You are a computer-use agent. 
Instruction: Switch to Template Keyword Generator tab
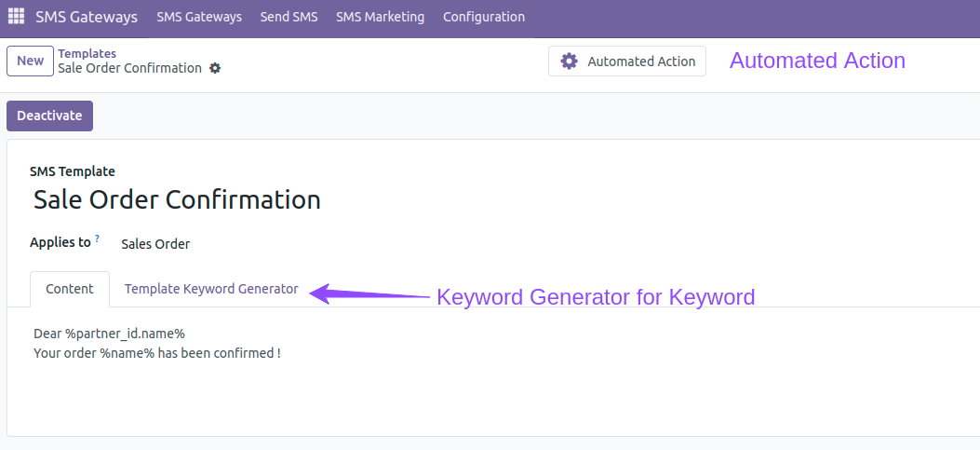pyautogui.click(x=211, y=289)
